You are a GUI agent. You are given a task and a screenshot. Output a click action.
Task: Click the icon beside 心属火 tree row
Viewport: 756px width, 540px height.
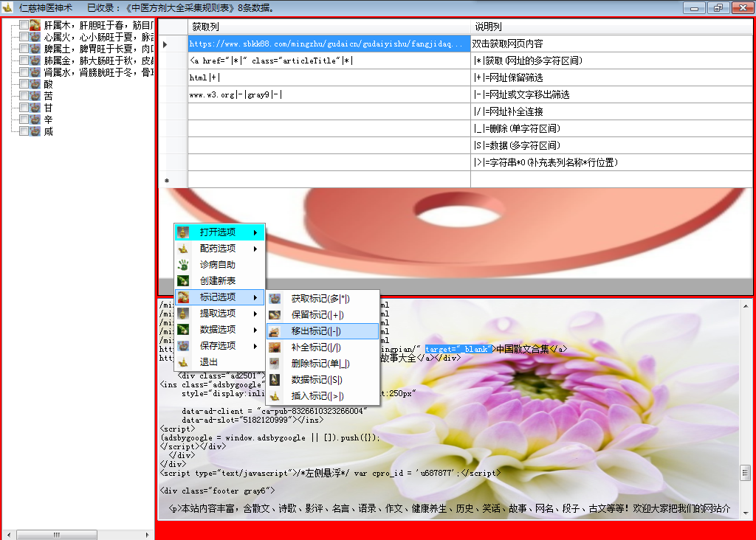point(35,37)
